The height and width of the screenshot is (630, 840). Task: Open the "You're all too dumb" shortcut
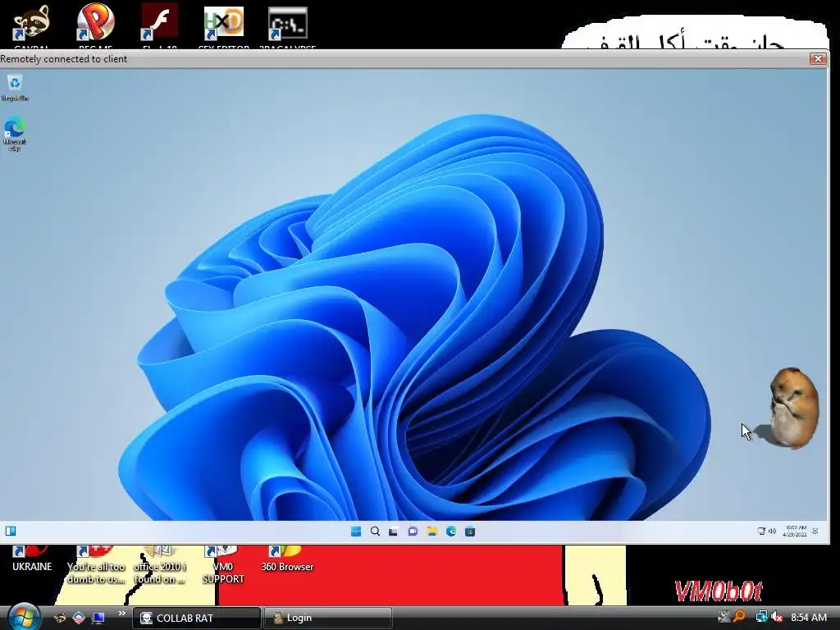point(96,566)
